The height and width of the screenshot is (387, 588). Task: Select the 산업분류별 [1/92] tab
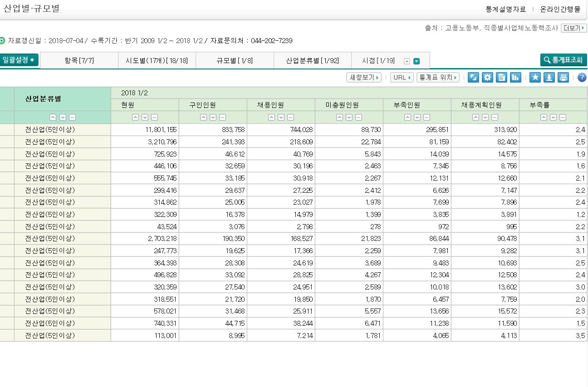312,61
